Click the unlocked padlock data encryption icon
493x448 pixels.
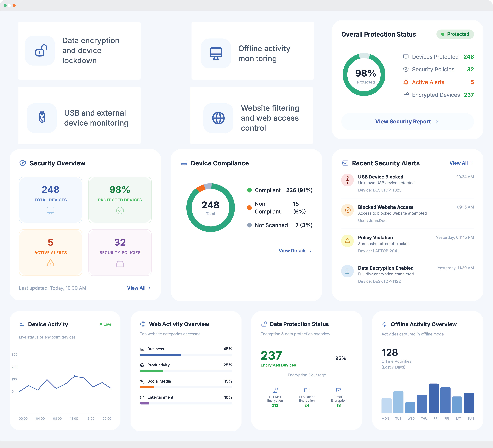click(41, 51)
